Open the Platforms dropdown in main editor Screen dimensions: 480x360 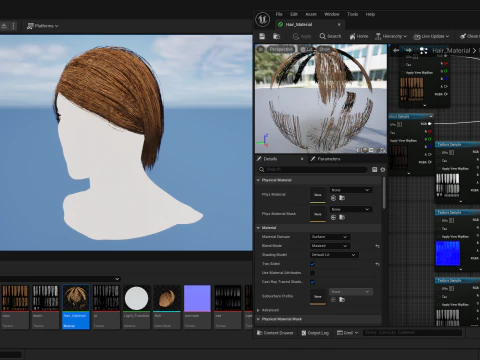(x=42, y=26)
